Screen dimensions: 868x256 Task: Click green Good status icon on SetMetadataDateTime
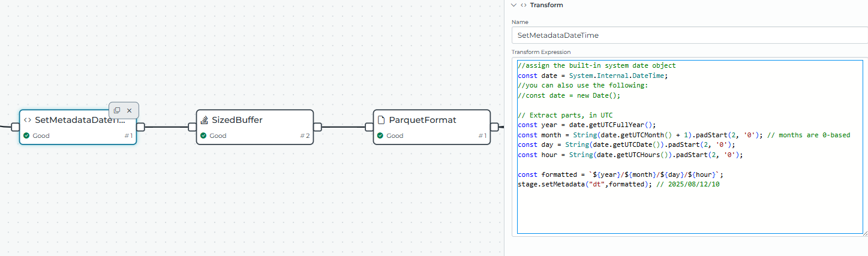pyautogui.click(x=26, y=135)
